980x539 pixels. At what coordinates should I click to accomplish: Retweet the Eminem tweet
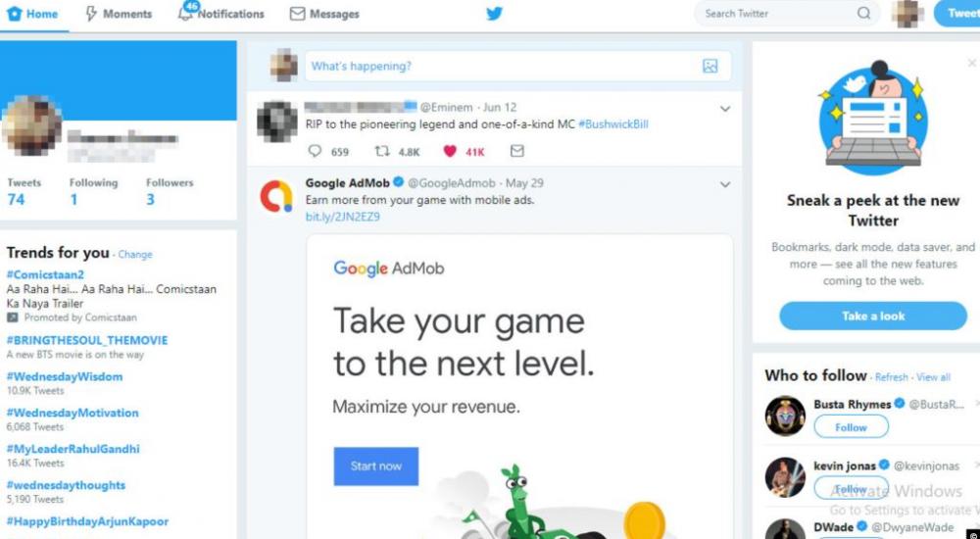click(383, 151)
